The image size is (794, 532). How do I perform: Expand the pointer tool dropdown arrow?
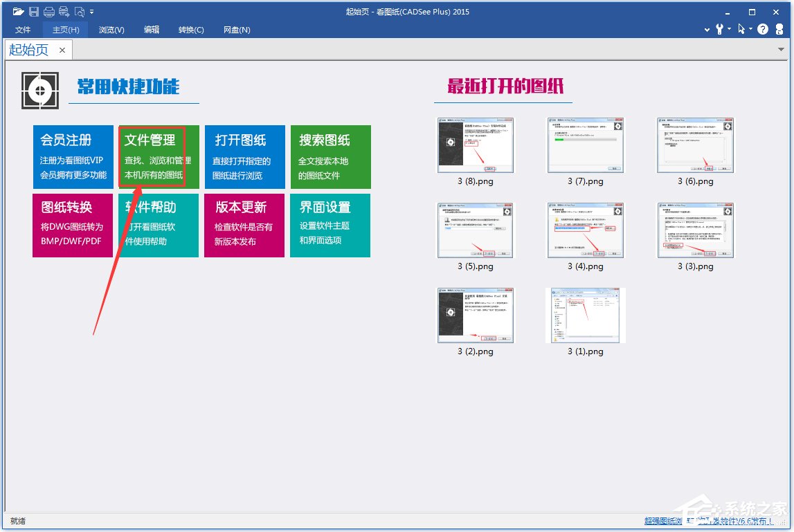click(750, 28)
